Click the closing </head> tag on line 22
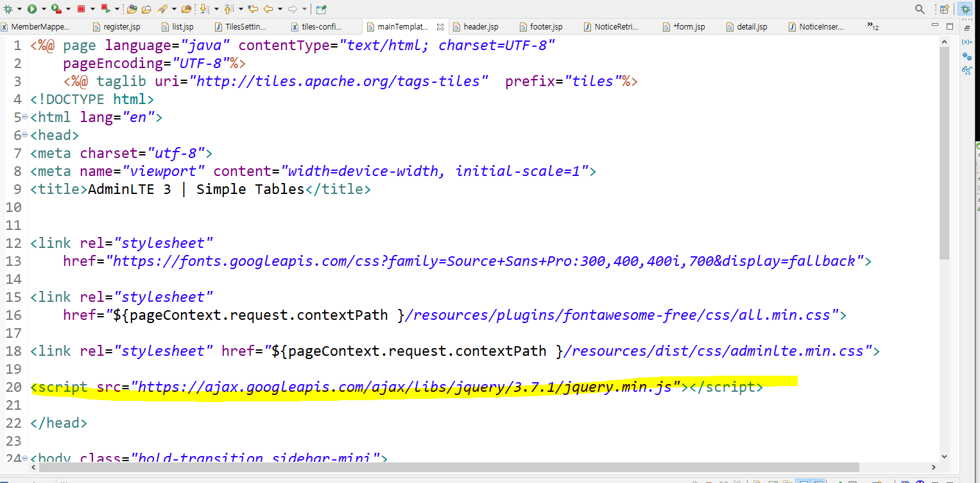Screen dimensions: 980x483 (x=58, y=423)
